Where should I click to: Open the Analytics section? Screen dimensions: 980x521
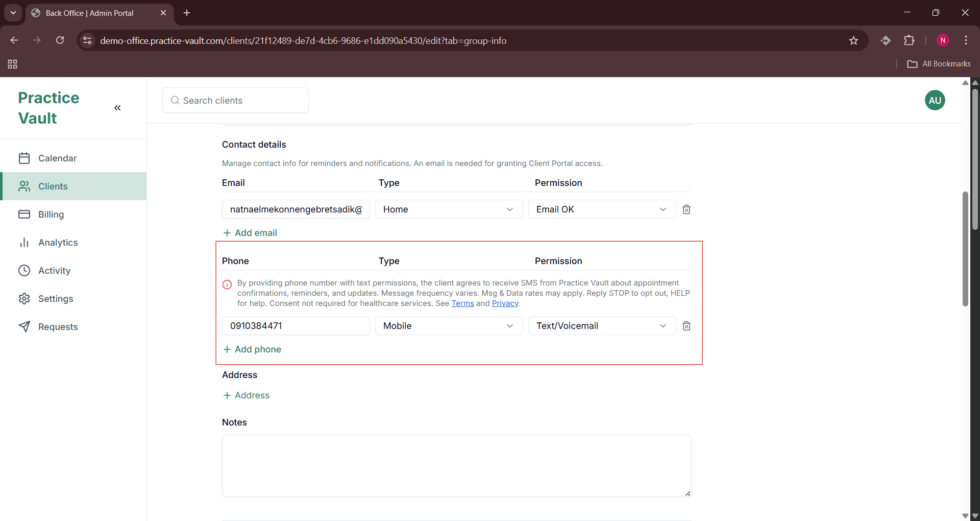(x=58, y=243)
